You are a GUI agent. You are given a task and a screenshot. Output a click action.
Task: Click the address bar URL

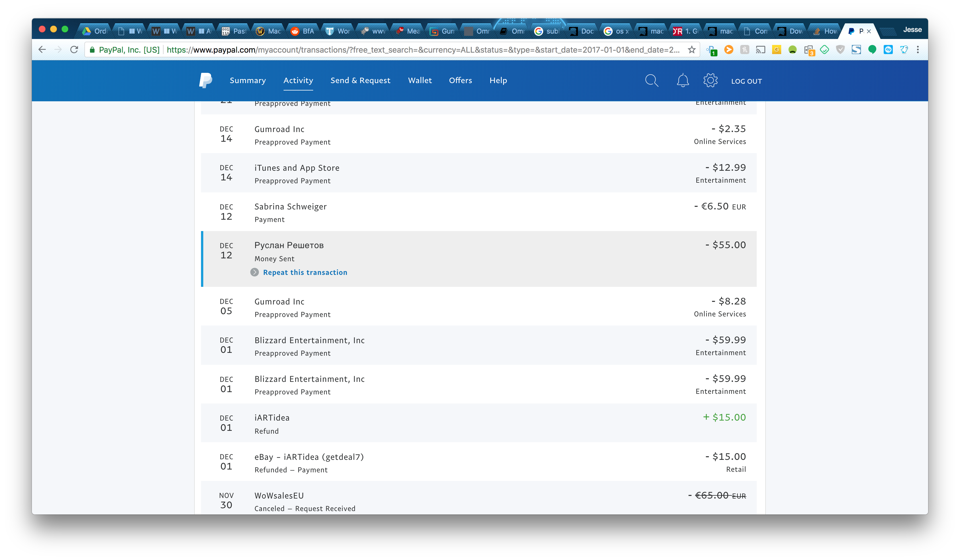(x=423, y=50)
